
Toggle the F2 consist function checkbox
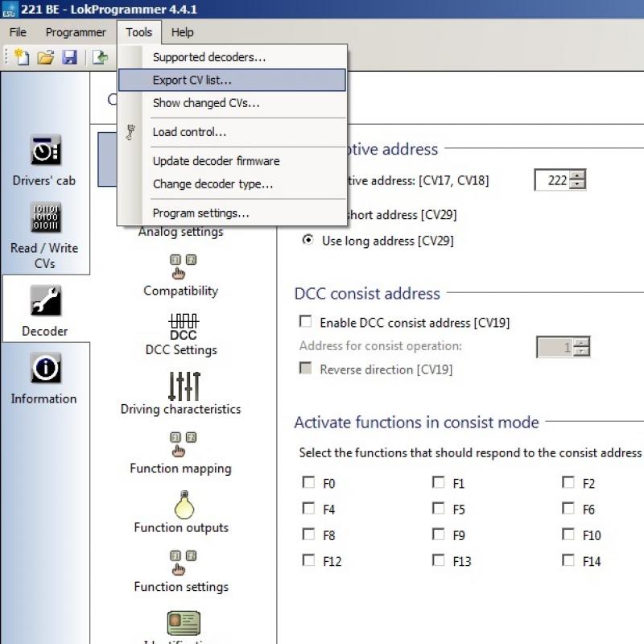(568, 482)
